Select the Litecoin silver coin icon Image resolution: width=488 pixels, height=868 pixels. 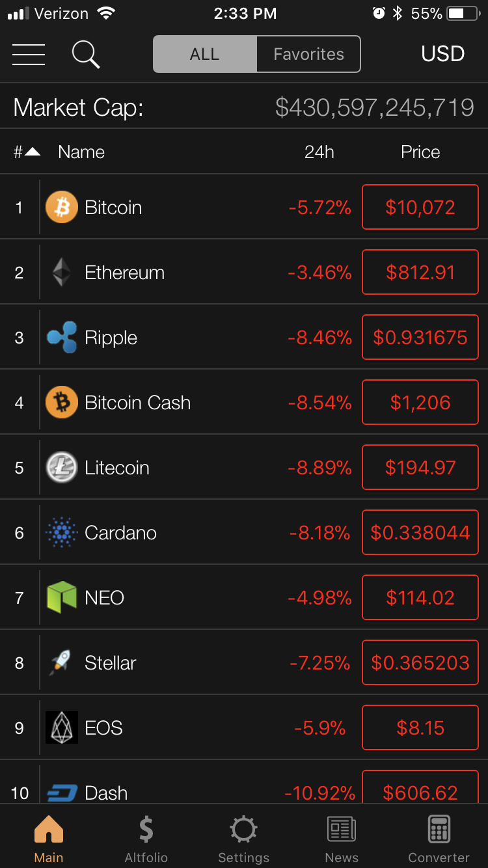tap(62, 467)
